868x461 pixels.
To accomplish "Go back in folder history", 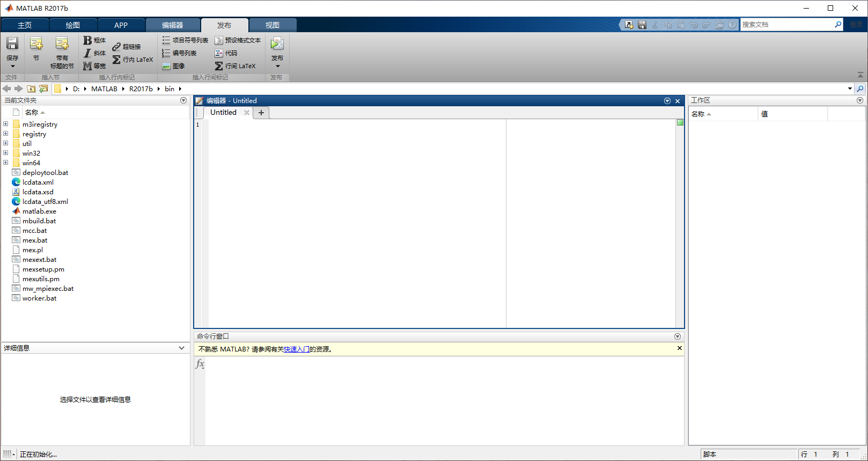I will (7, 89).
